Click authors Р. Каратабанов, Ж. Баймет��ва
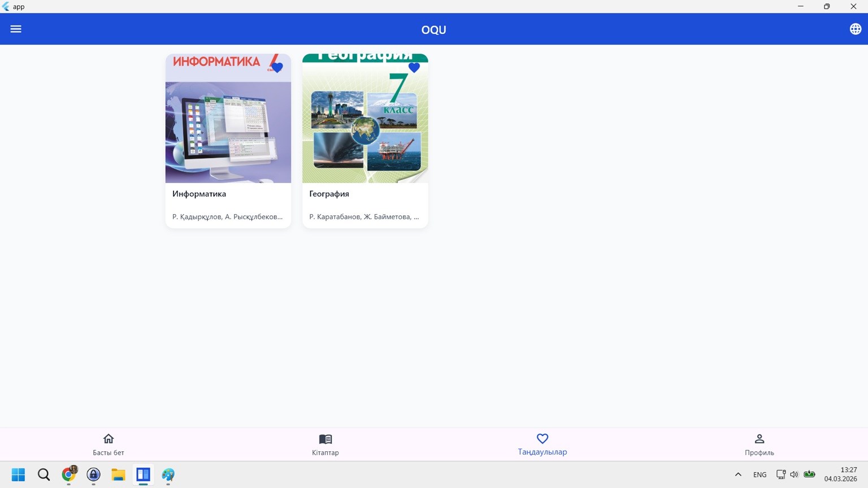 [x=364, y=217]
